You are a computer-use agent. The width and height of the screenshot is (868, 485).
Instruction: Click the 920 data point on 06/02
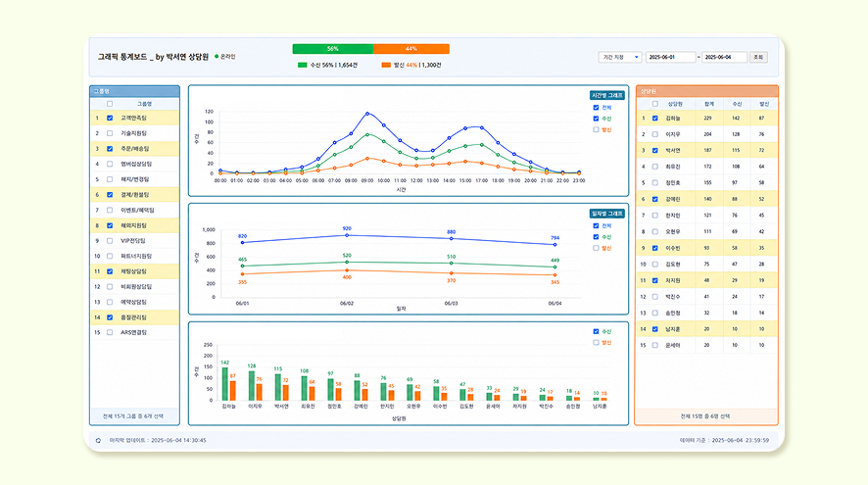347,235
